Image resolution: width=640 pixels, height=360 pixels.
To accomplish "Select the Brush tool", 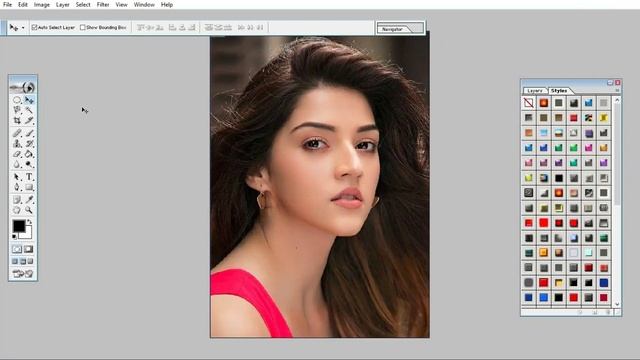I will point(29,133).
